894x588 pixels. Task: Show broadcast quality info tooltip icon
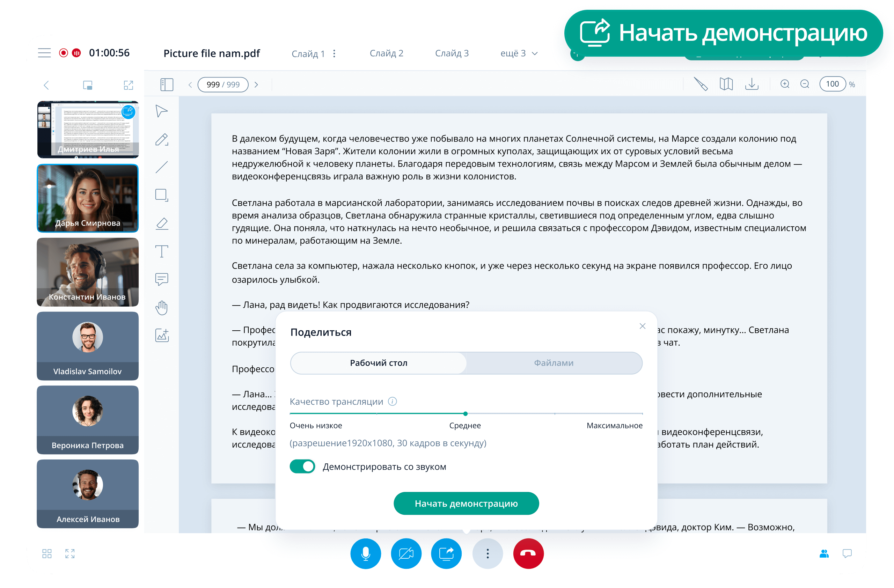tap(392, 402)
